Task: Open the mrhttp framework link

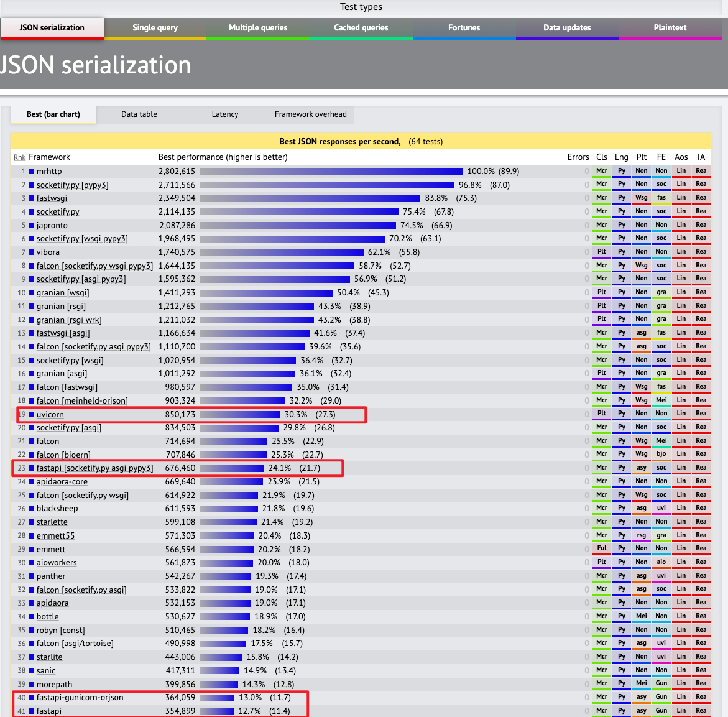Action: (x=49, y=172)
